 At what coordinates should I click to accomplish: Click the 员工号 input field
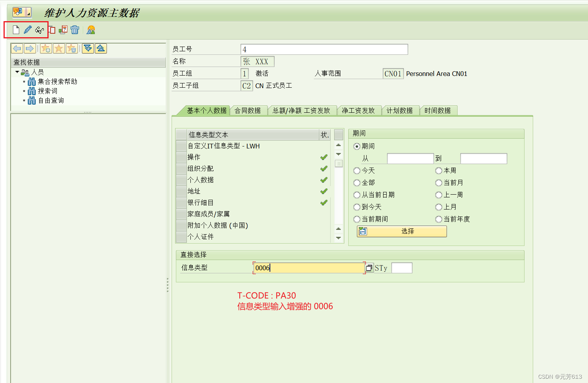[324, 49]
